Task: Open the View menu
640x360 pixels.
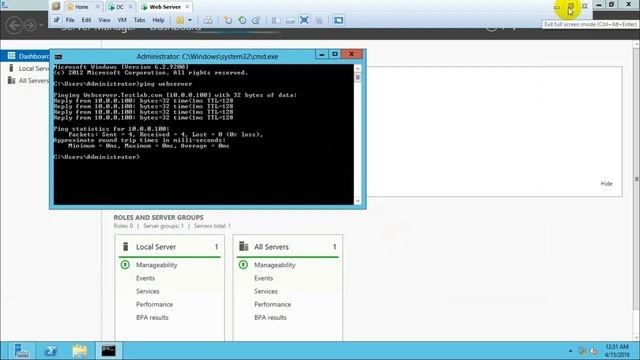Action: [104, 20]
